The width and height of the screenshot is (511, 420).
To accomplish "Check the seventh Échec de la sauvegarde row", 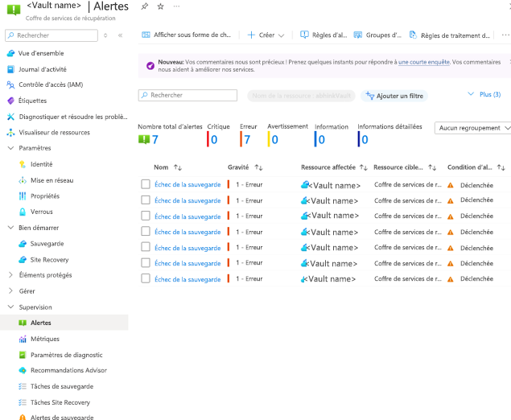I will click(146, 278).
